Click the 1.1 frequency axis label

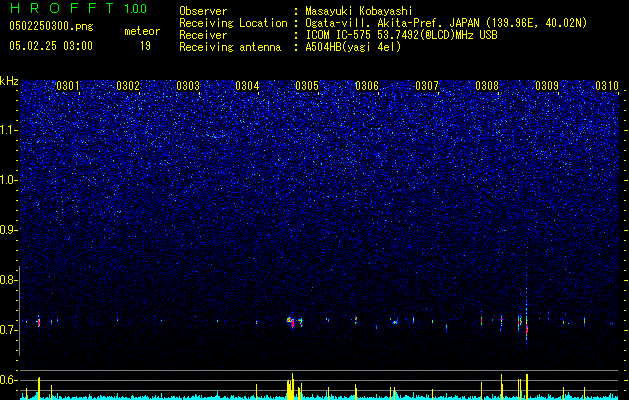(8, 130)
